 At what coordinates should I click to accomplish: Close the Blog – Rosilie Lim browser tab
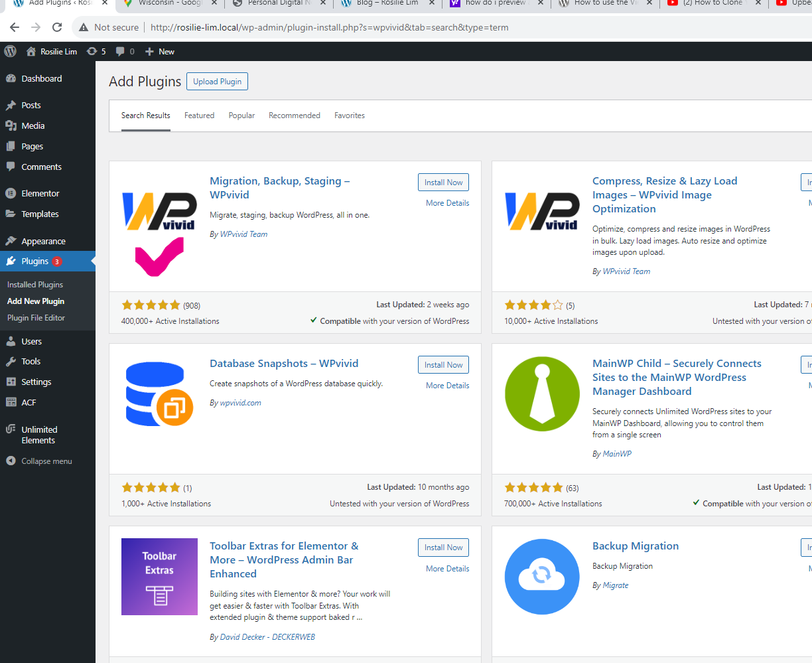pos(432,3)
